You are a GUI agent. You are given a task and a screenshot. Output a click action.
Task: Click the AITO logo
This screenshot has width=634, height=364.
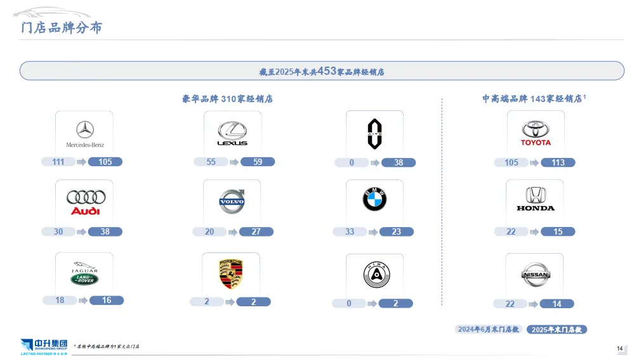tap(375, 134)
